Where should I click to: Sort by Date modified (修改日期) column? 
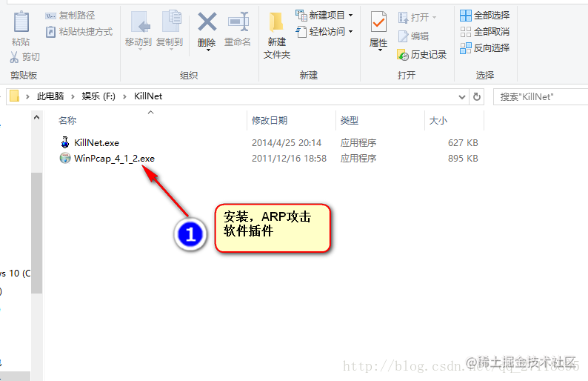[270, 121]
